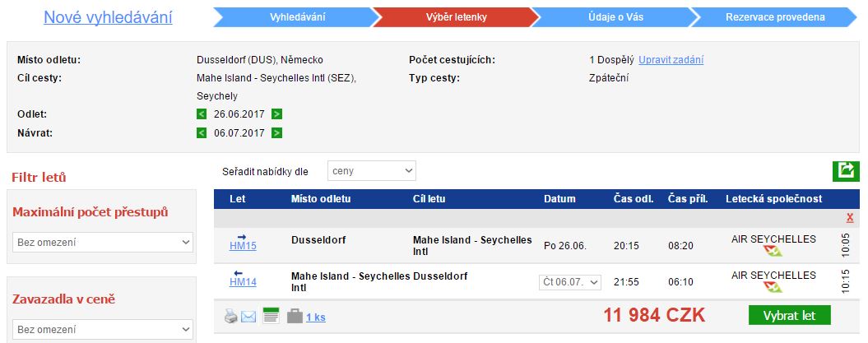This screenshot has width=868, height=343.
Task: Open flight HM15 details link
Action: [243, 246]
